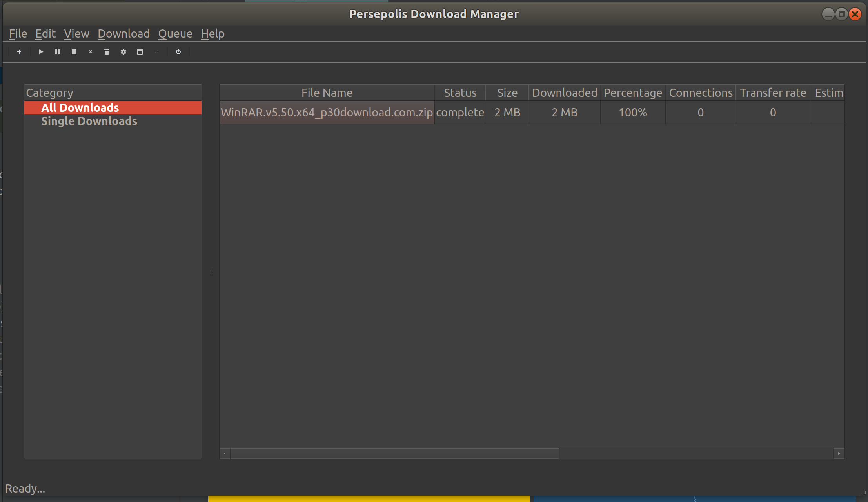Viewport: 868px width, 502px height.
Task: Minimize the Persepolis window
Action: (828, 15)
